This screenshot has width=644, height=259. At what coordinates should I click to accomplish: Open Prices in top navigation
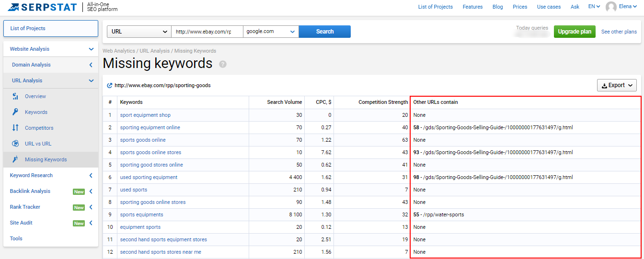(520, 7)
